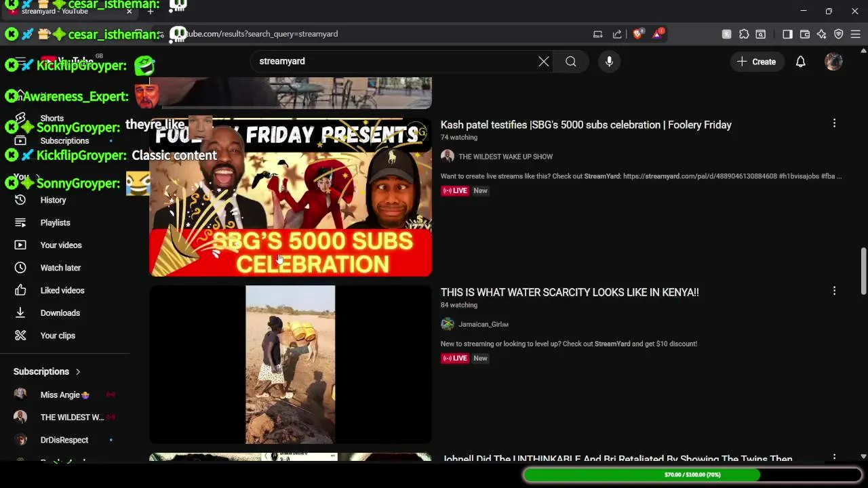Open Your clips in the sidebar
The image size is (868, 488).
(x=58, y=335)
